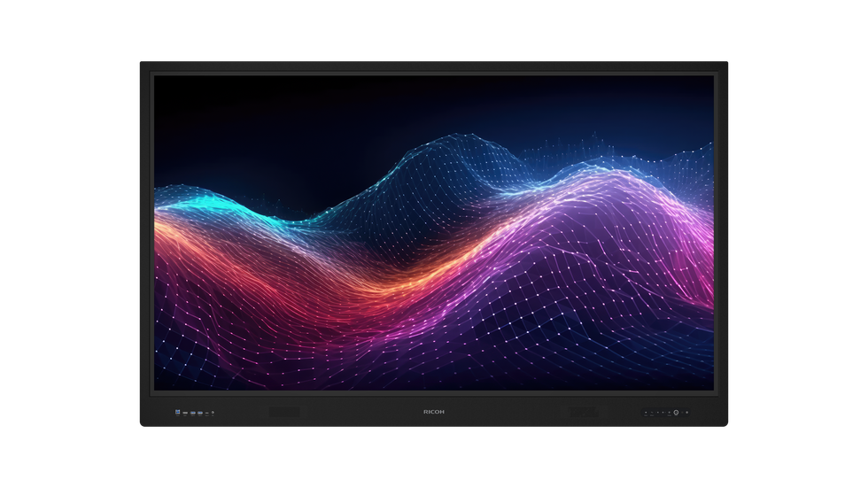Viewport: 868px width, 488px height.
Task: Click the leftmost port on front bezel
Action: (x=177, y=412)
